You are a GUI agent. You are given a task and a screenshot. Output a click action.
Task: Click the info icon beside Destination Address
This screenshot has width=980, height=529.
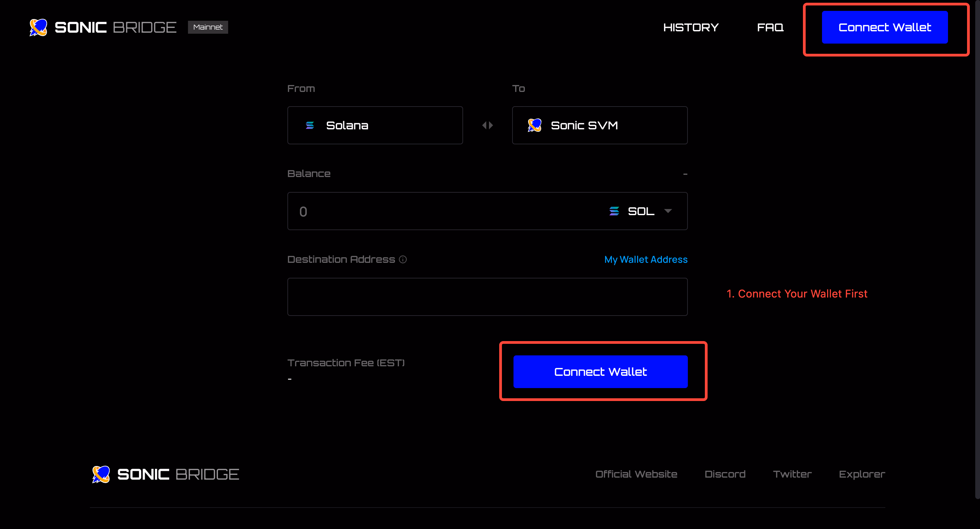point(403,259)
